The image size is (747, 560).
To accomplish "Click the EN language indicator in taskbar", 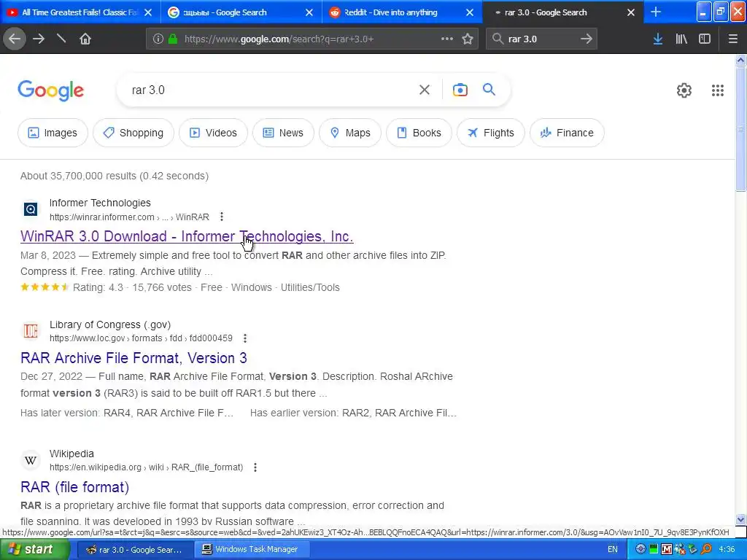I will coord(613,550).
